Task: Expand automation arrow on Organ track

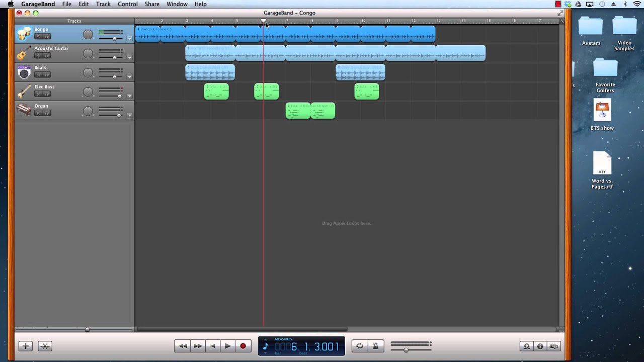Action: tap(129, 115)
